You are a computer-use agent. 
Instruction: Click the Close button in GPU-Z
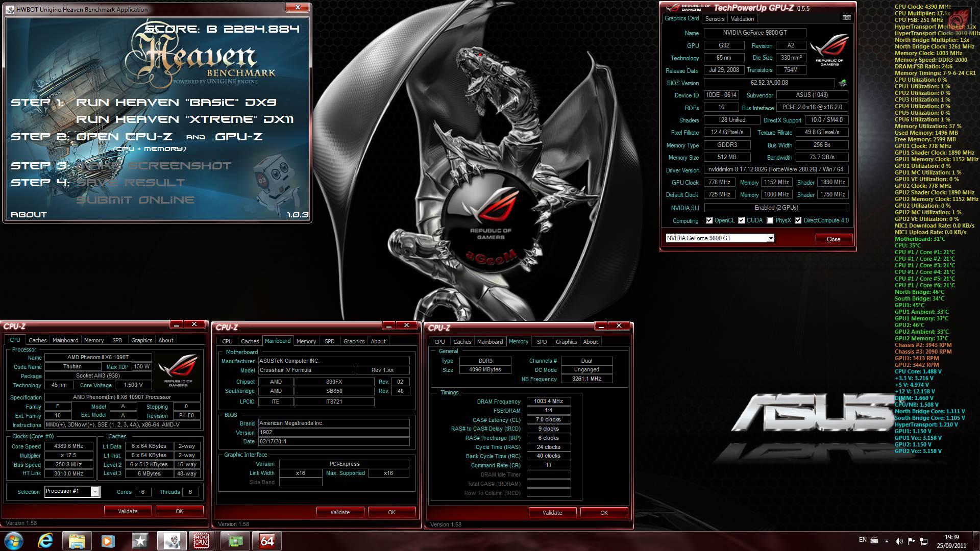click(x=833, y=239)
